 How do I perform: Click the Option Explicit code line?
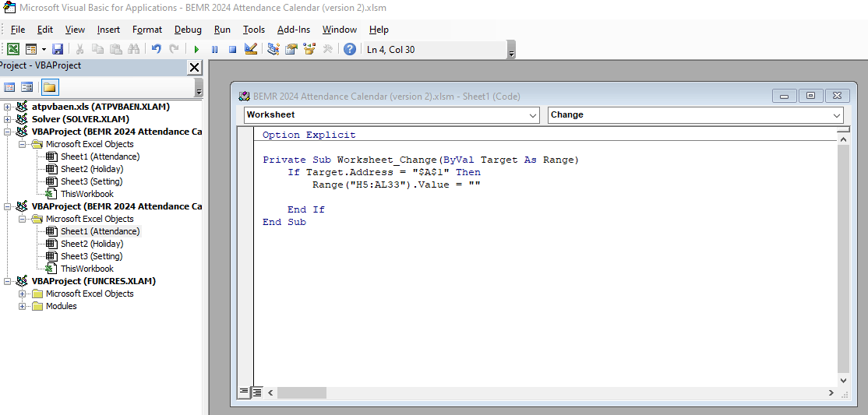tap(309, 135)
